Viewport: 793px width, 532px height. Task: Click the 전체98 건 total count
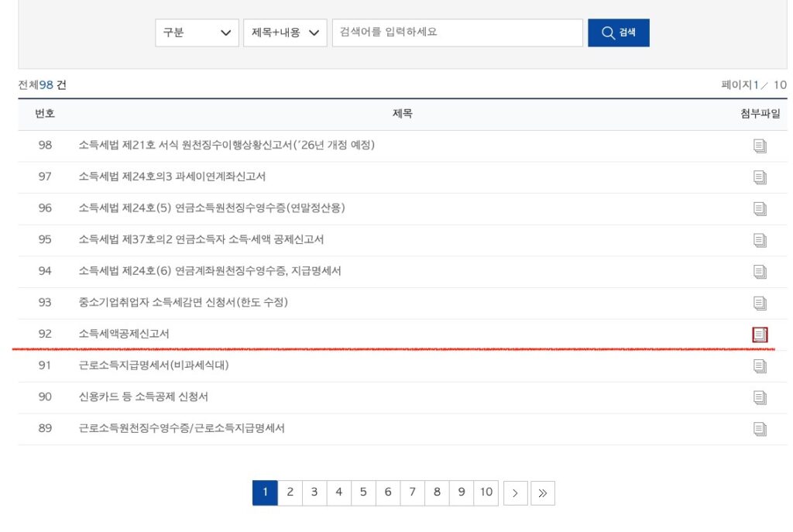coord(42,85)
